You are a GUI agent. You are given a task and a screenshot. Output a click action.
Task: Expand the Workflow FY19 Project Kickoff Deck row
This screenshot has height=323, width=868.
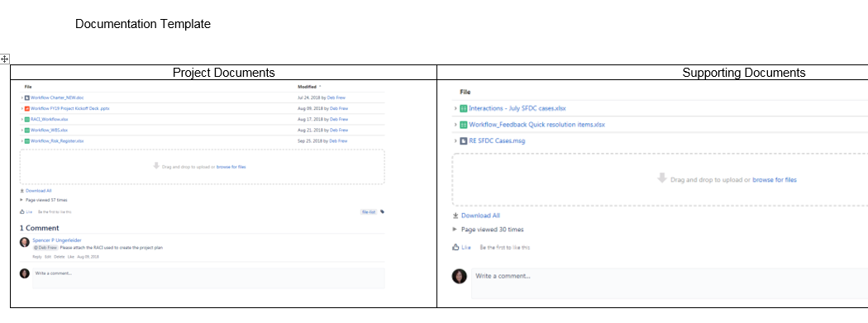click(x=22, y=108)
